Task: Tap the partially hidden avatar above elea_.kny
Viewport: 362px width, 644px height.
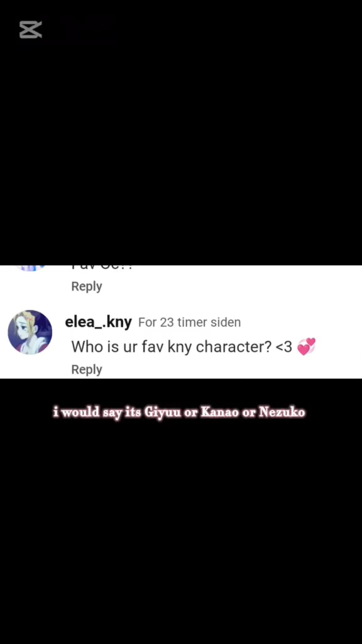Action: tap(30, 268)
